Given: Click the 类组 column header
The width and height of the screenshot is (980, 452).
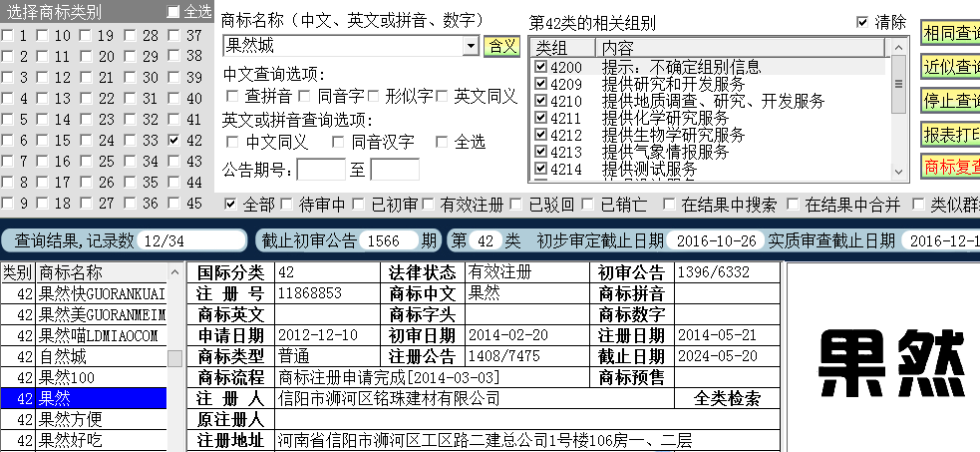Looking at the screenshot, I should (562, 48).
